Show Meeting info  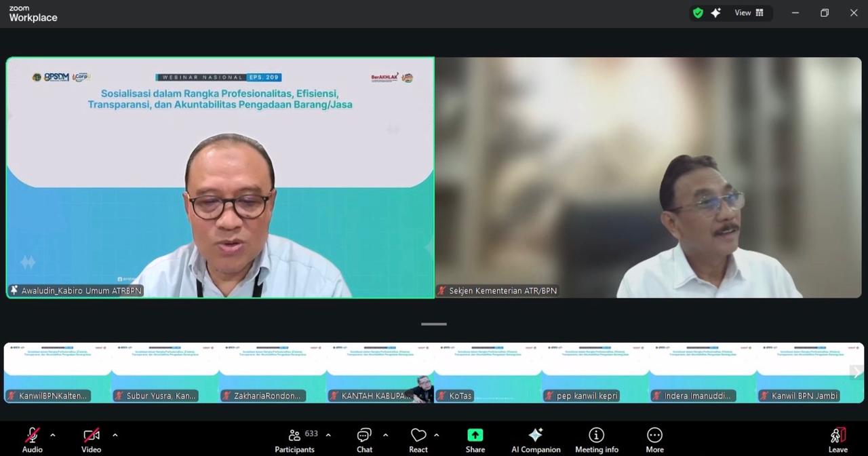(x=597, y=440)
